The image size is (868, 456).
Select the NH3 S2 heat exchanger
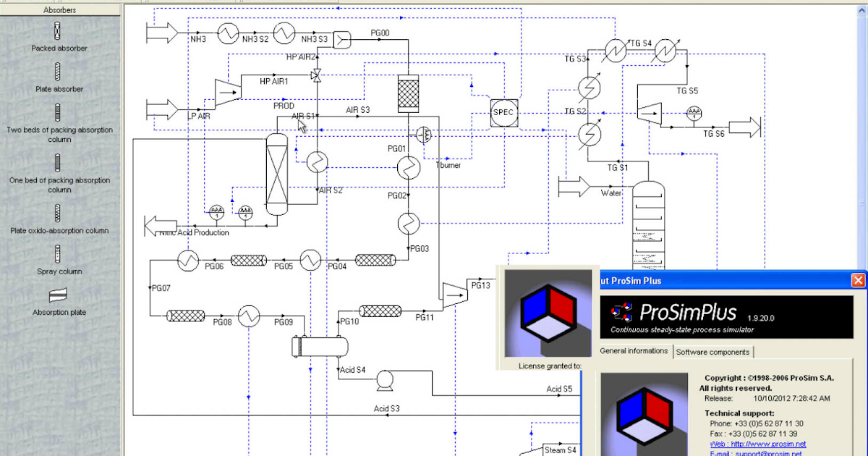click(228, 33)
